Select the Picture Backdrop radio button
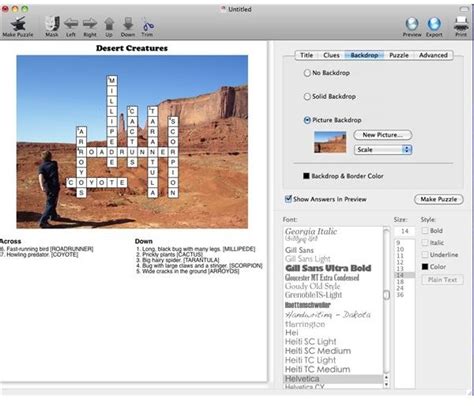This screenshot has height=406, width=474. [307, 120]
